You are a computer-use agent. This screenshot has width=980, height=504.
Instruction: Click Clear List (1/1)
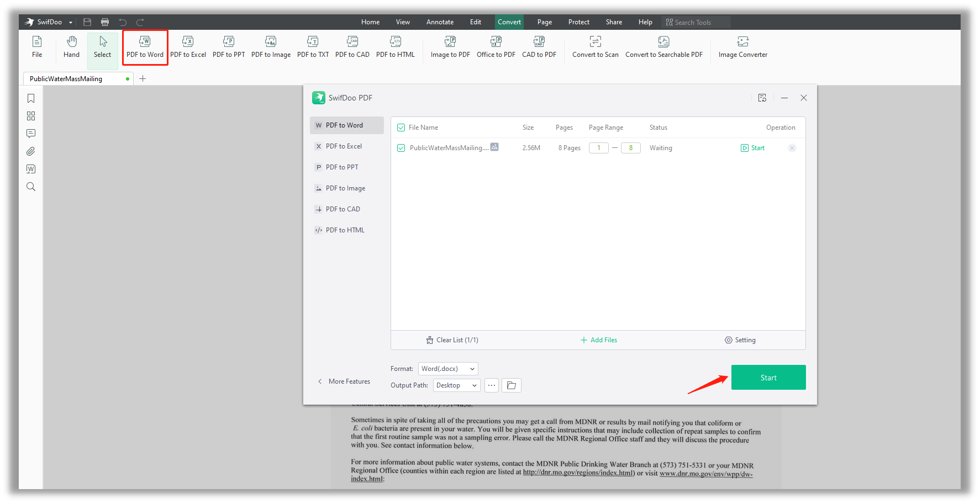click(452, 340)
